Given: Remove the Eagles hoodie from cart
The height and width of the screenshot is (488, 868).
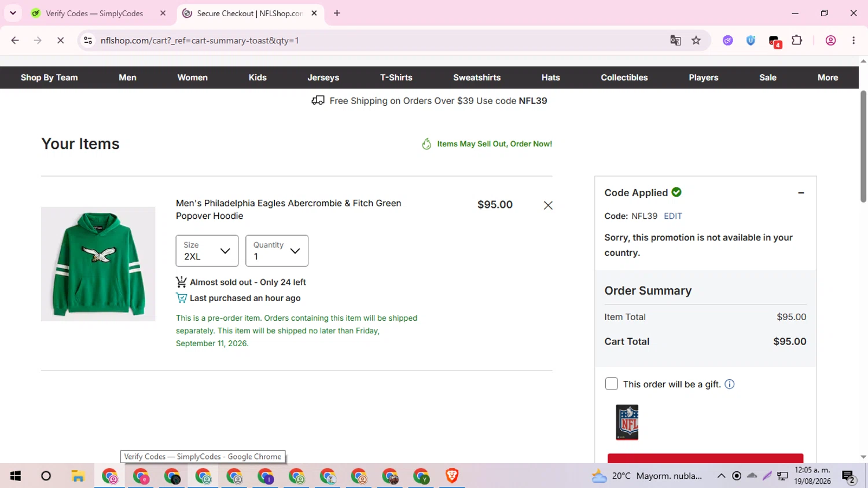Looking at the screenshot, I should (548, 206).
